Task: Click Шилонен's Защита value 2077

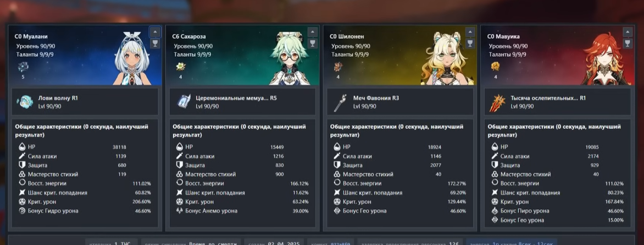Action: 436,166
